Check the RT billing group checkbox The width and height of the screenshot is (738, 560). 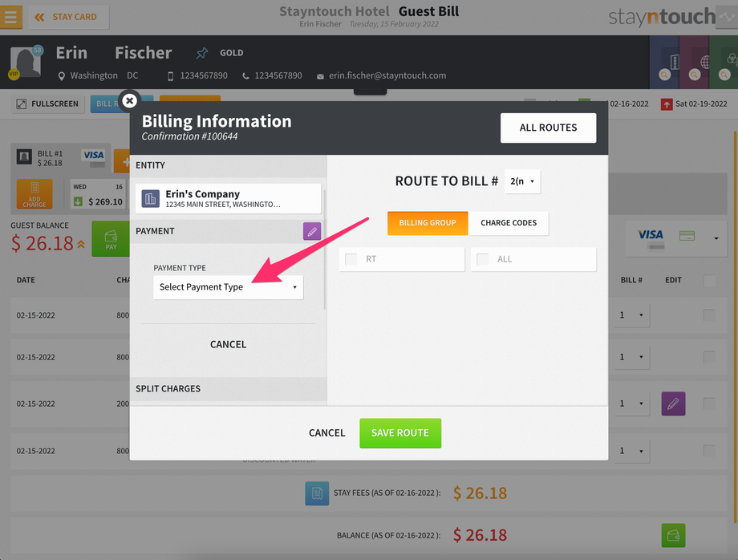351,259
